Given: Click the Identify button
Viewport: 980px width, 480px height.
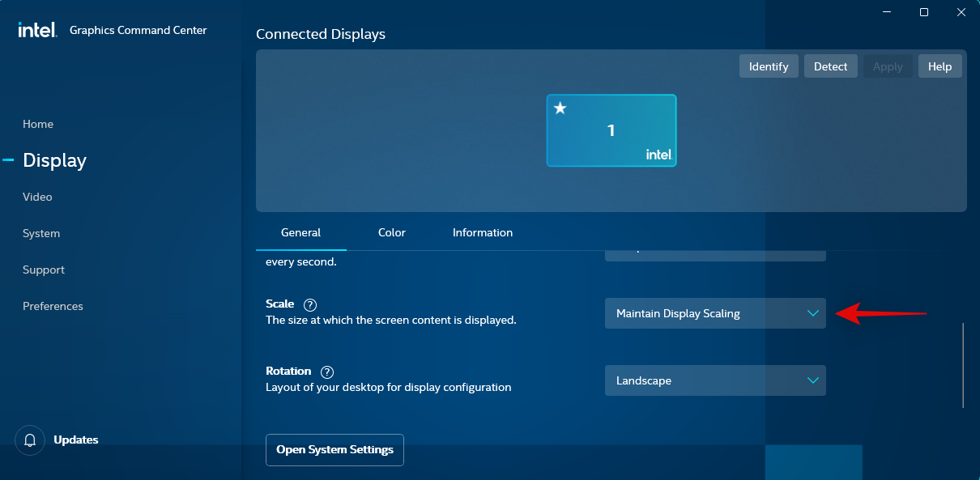Looking at the screenshot, I should coord(768,66).
